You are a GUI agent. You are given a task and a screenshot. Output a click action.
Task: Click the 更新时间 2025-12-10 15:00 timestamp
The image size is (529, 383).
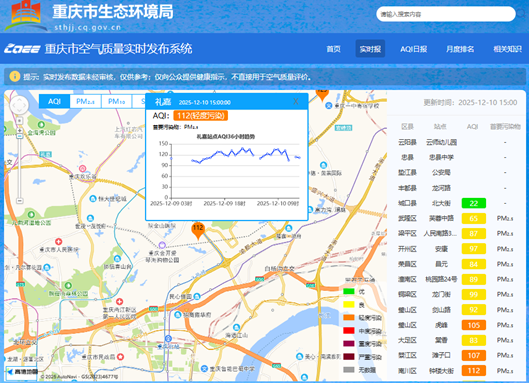pyautogui.click(x=470, y=103)
